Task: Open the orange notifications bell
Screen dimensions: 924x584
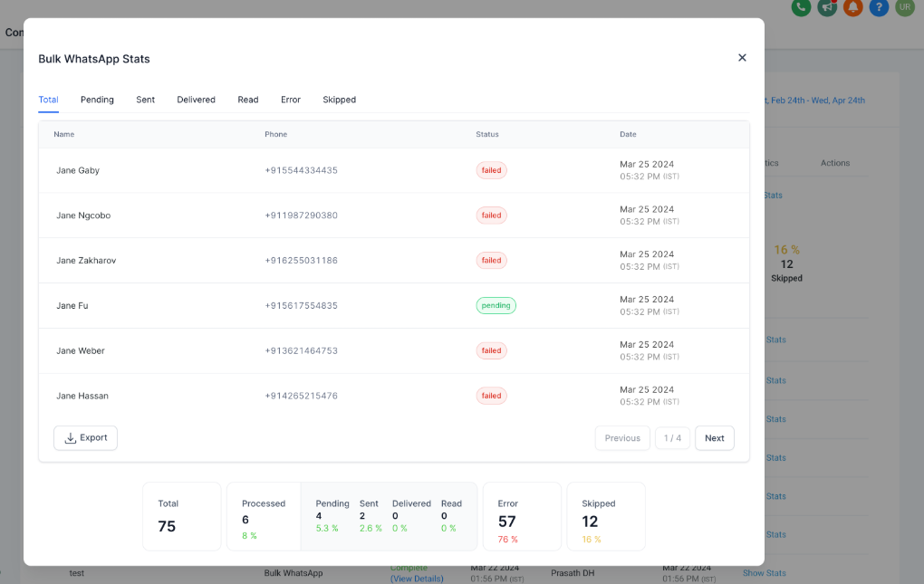Action: coord(852,7)
